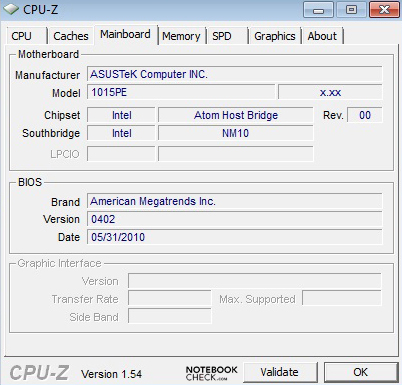Minimize the CPU-Z window
This screenshot has width=402, height=385.
[x=318, y=10]
